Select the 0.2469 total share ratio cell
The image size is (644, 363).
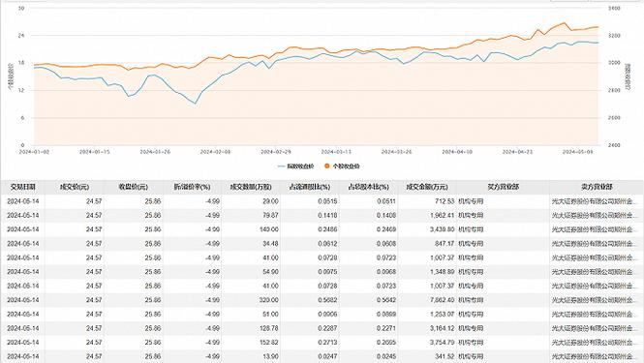[x=386, y=229]
